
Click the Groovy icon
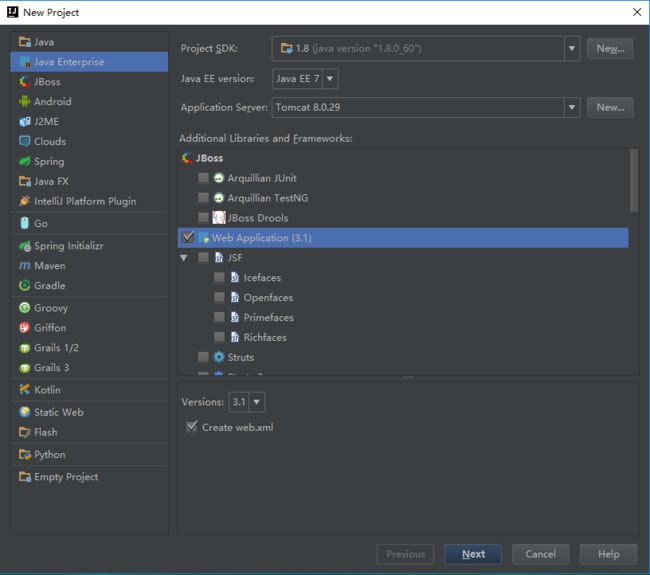pyautogui.click(x=24, y=308)
